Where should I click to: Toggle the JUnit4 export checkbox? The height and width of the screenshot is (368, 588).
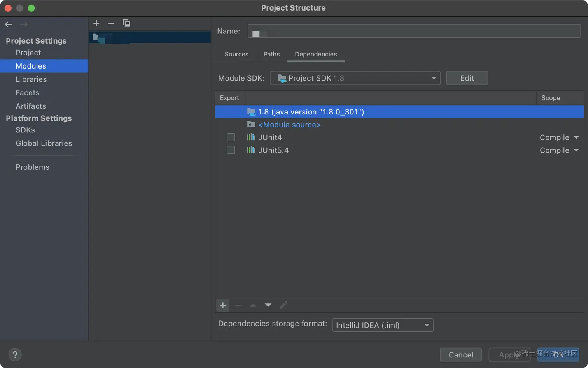[x=231, y=137]
